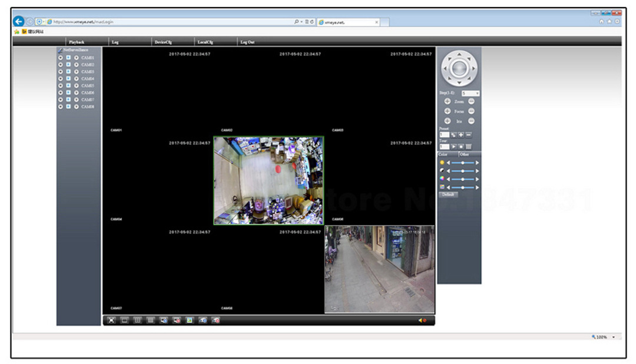The height and width of the screenshot is (364, 636).
Task: Start the Tour play button
Action: [x=454, y=146]
